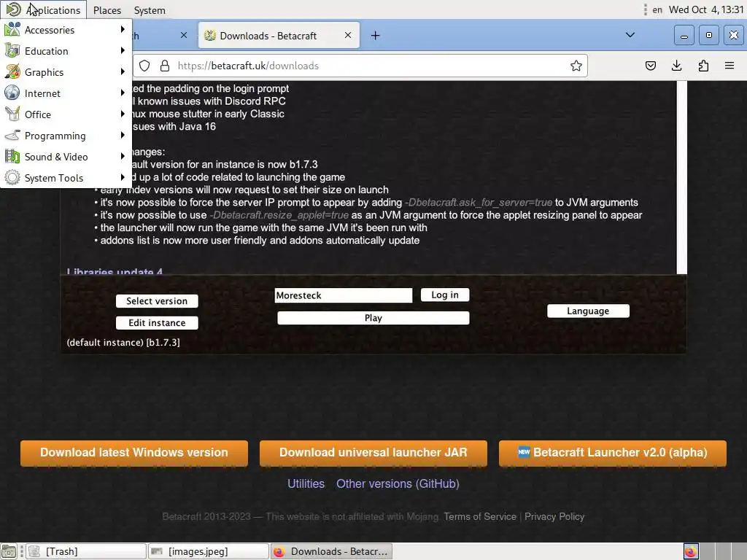The image size is (747, 560).
Task: Click the (default instance) [b1.7.3] label
Action: pyautogui.click(x=123, y=343)
